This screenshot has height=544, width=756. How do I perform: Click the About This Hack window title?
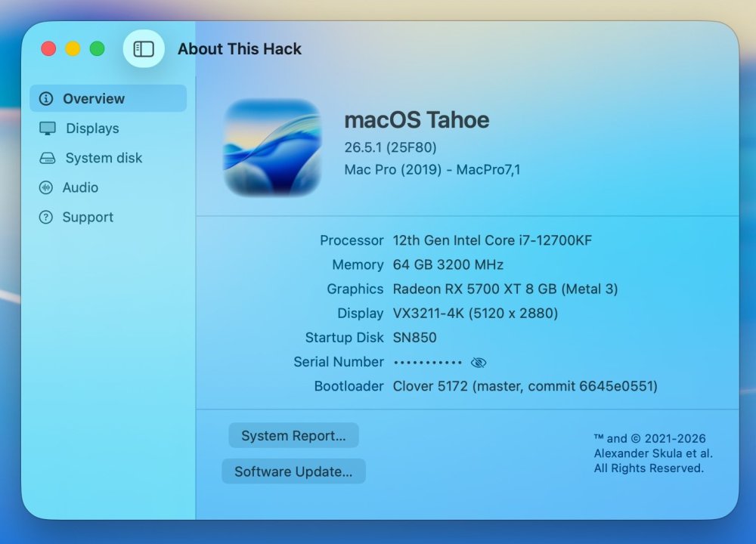240,48
